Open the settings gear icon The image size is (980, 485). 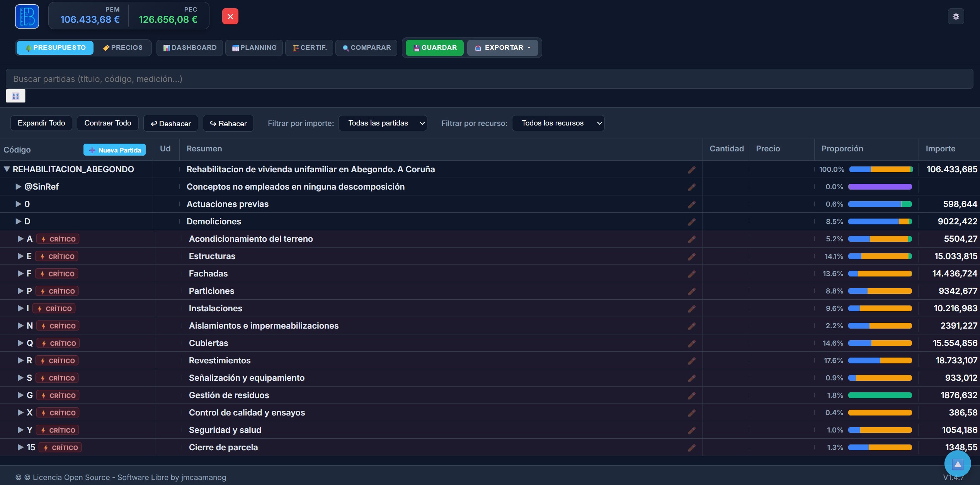point(956,17)
